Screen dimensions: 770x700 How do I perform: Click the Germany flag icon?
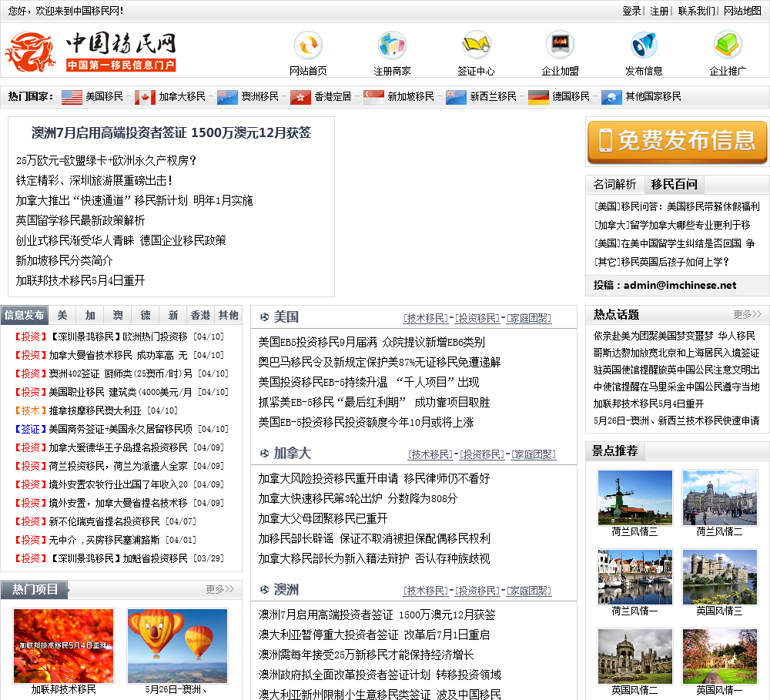coord(539,97)
